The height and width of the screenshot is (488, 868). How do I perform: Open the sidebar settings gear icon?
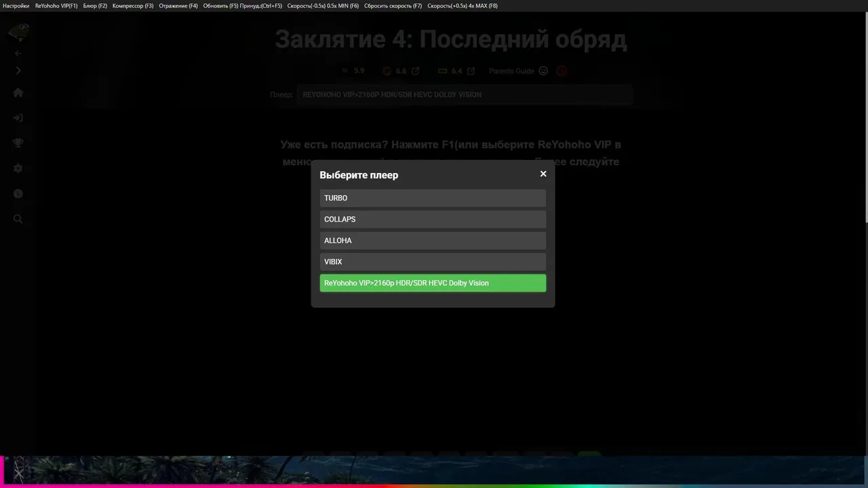tap(18, 168)
